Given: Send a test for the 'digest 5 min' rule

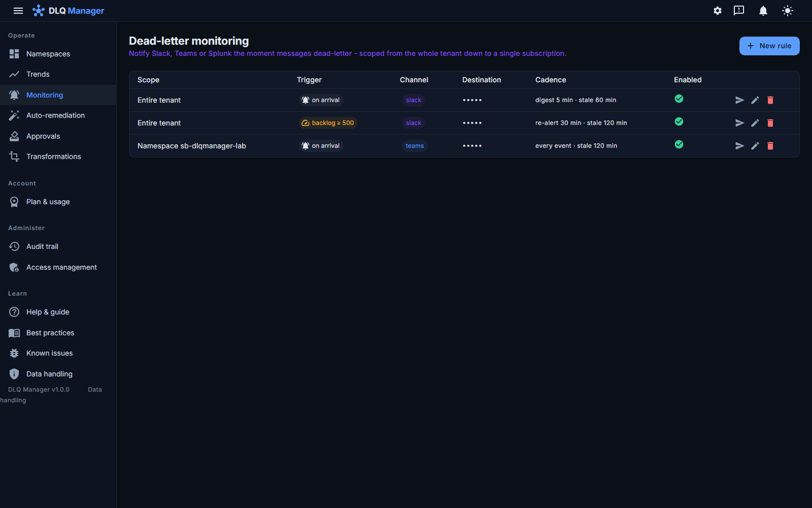Looking at the screenshot, I should coord(740,100).
